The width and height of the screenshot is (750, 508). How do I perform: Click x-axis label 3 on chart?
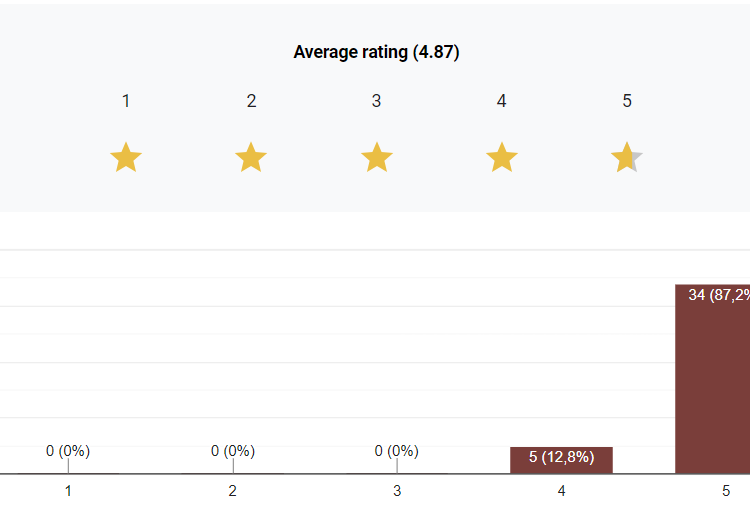point(397,491)
